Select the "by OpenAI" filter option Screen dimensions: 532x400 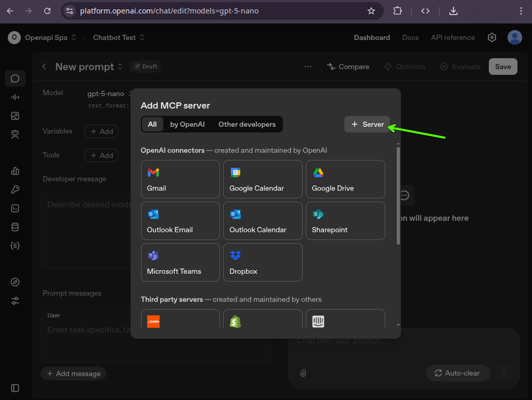click(x=187, y=124)
